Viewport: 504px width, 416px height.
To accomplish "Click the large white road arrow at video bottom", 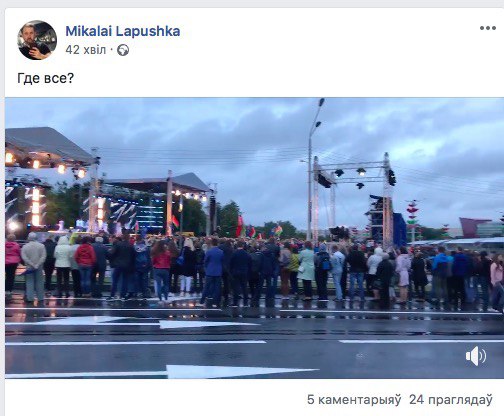I will [241, 371].
